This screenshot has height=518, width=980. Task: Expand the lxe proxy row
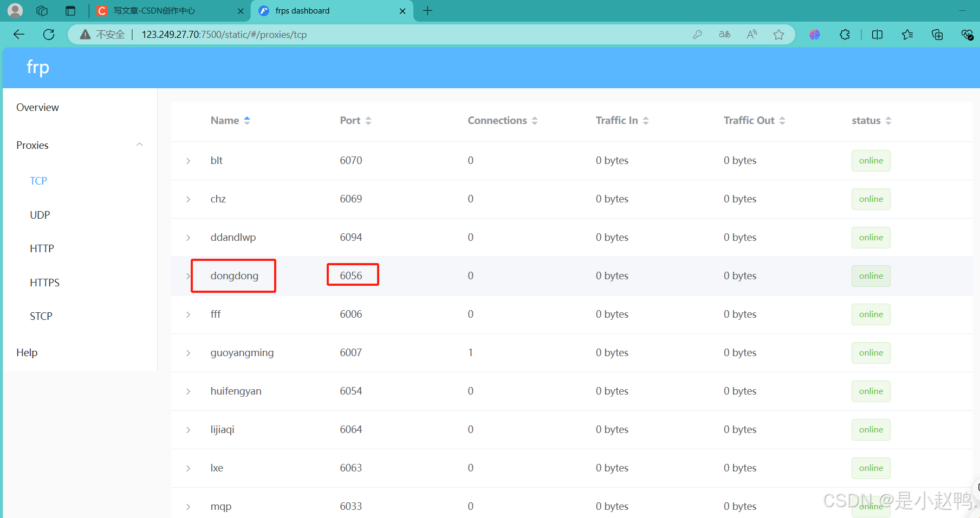pos(188,468)
